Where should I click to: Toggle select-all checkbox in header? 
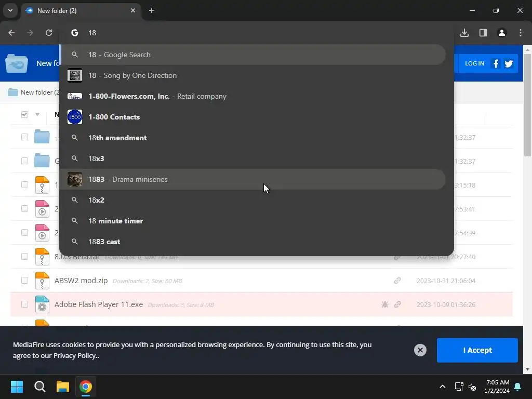[24, 114]
